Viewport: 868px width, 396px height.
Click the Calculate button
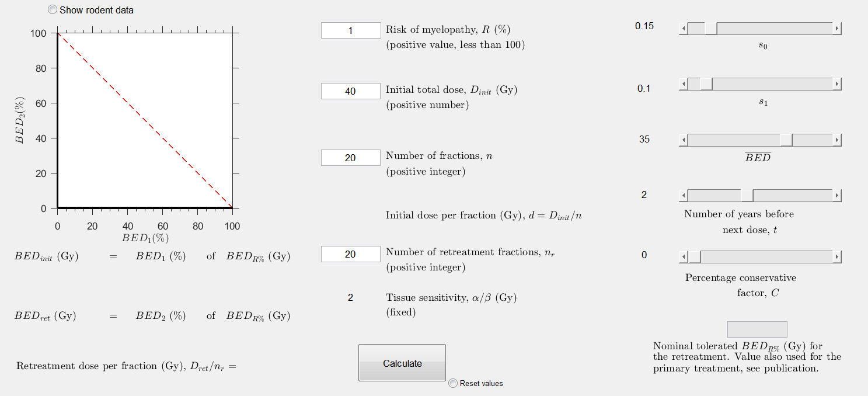click(x=402, y=363)
